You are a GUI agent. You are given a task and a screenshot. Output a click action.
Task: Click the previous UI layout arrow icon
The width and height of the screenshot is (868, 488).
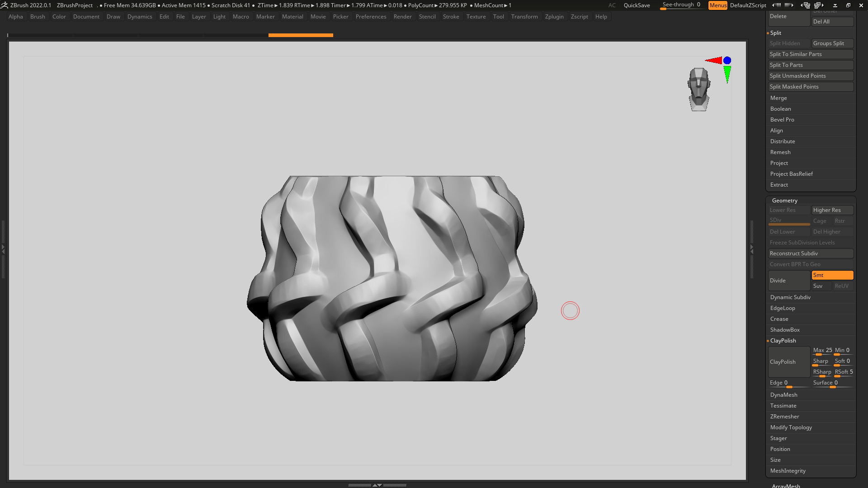click(776, 5)
